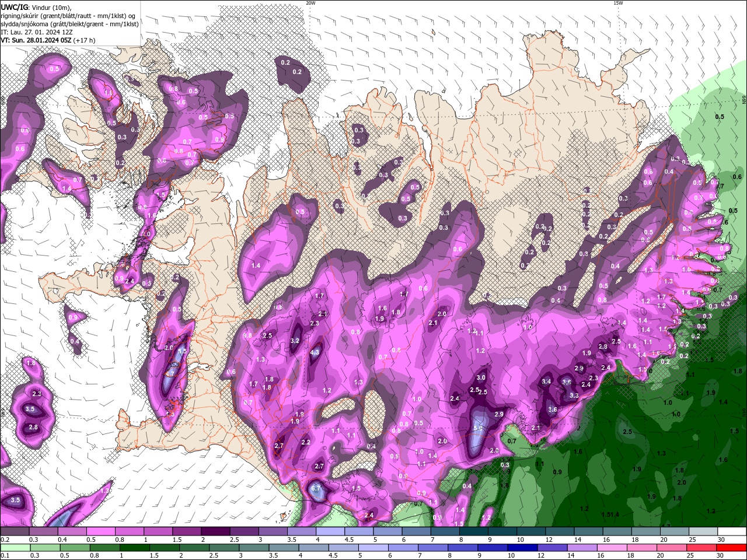Select the pale pink 16–18 rain legend swatch
Screen dimensions: 747x560
(x=612, y=548)
